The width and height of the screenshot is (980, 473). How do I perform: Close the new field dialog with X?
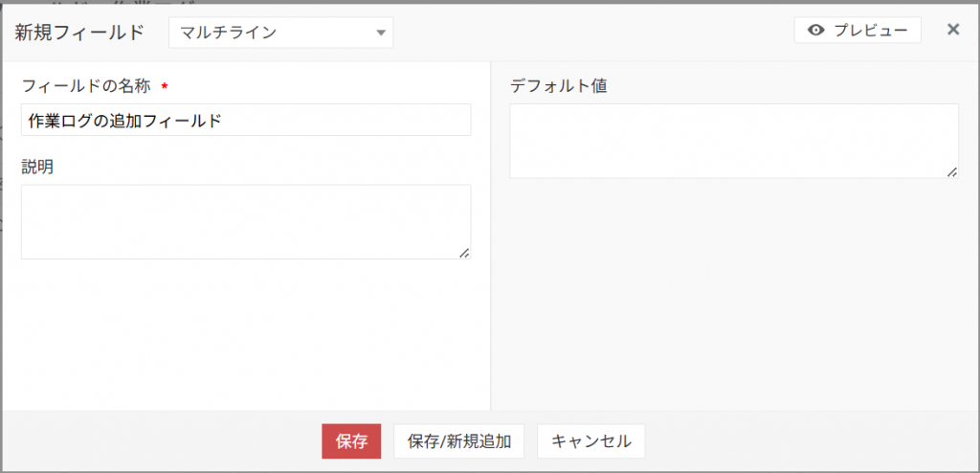953,30
